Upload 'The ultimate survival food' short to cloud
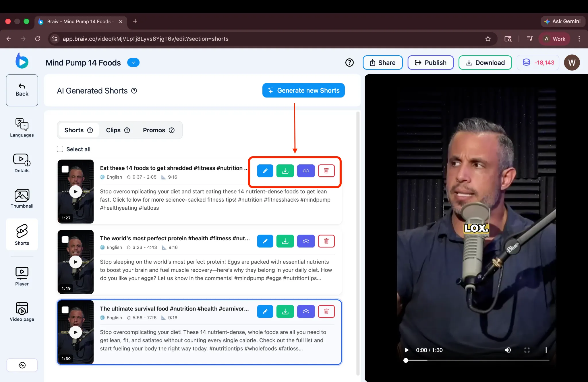Screen dimensions: 588x382 point(306,311)
